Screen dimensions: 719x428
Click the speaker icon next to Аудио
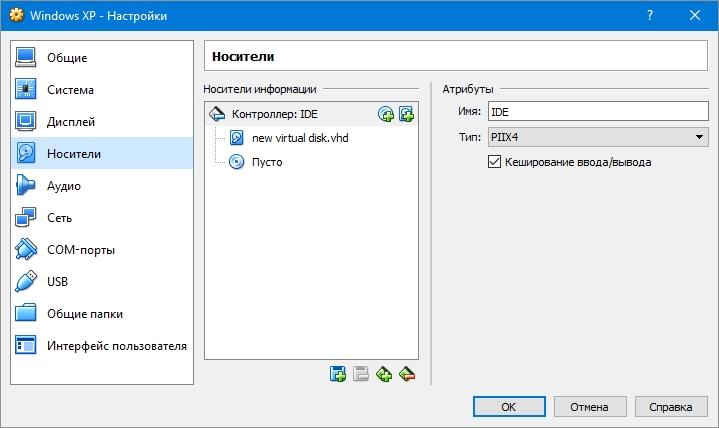click(x=25, y=185)
